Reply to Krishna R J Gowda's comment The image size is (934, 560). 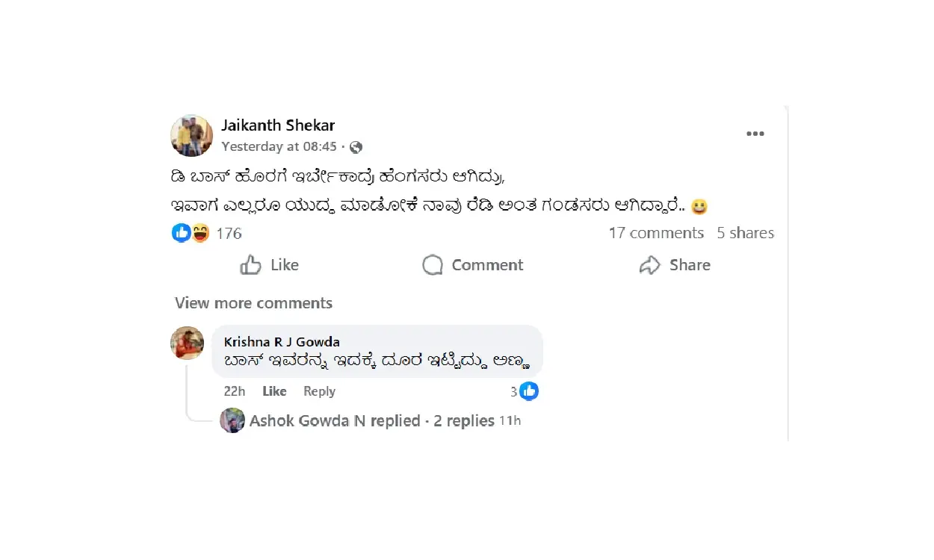tap(319, 391)
